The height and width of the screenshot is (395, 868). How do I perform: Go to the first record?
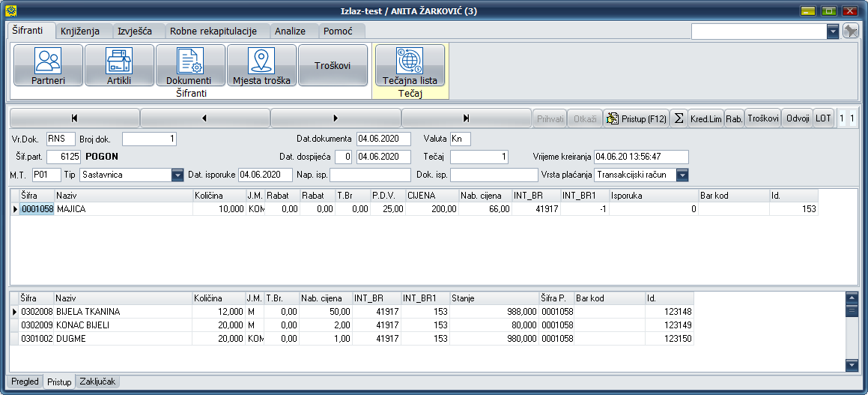click(x=74, y=118)
